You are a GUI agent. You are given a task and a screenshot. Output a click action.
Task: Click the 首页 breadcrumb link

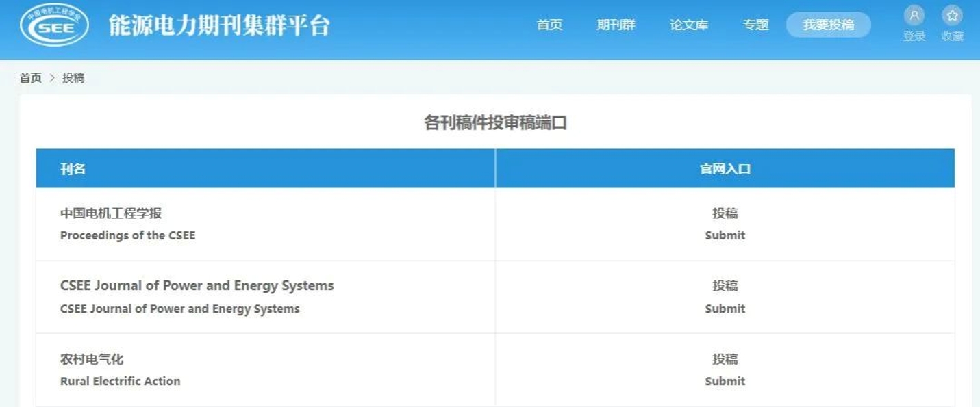tap(30, 78)
